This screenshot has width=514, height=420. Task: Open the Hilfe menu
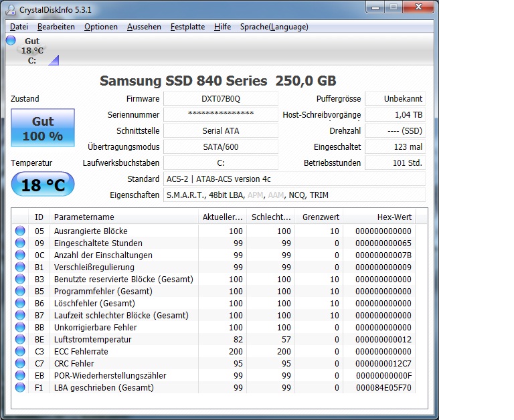[x=222, y=27]
